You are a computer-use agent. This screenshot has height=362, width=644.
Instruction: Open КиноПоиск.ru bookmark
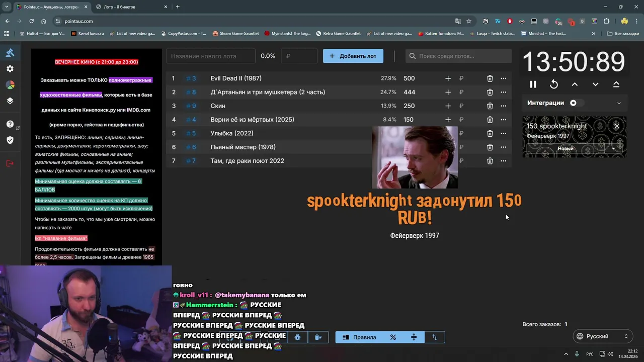(87, 34)
